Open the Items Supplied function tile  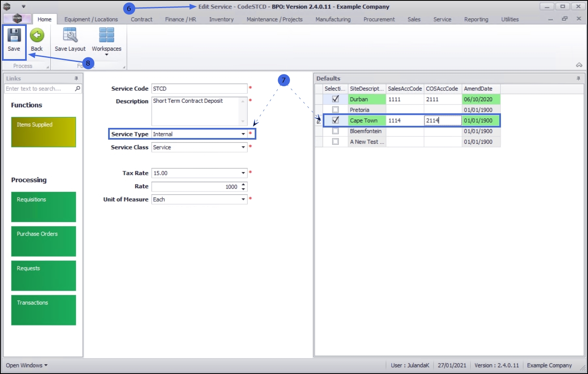coord(43,132)
